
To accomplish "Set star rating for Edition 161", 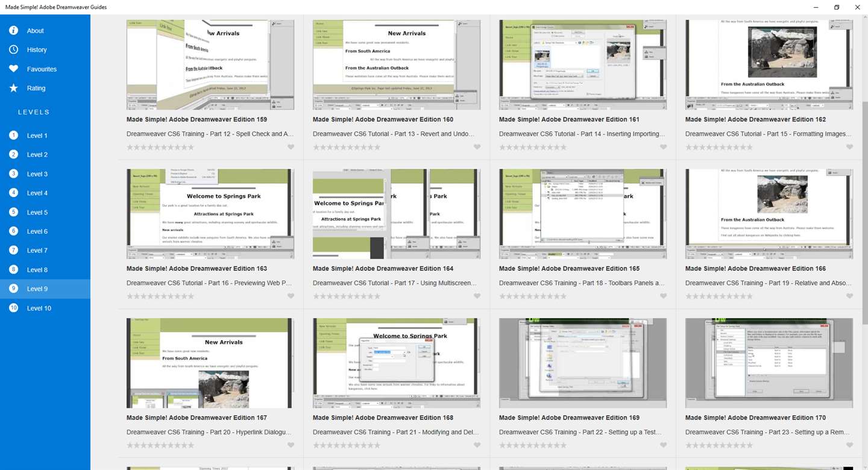I will (533, 147).
